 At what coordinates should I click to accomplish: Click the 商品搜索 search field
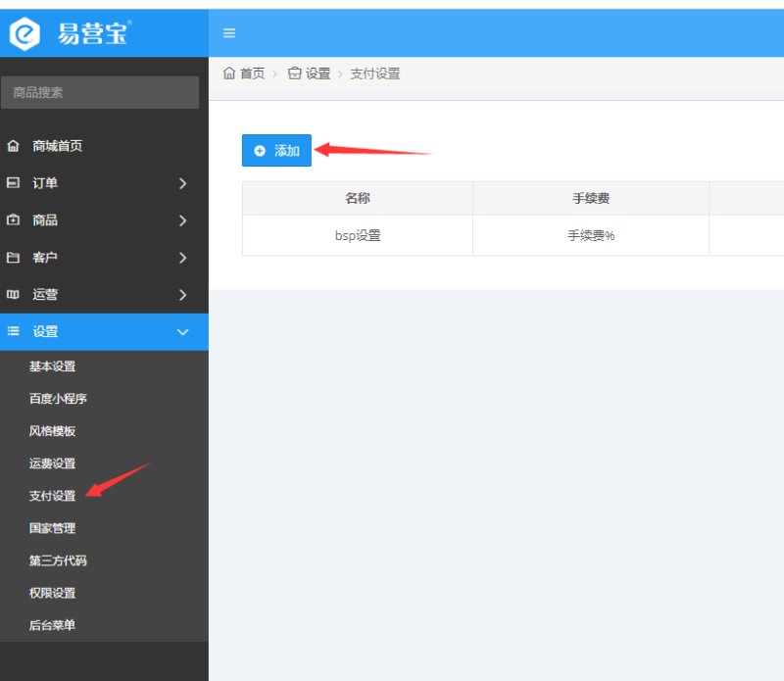(100, 93)
